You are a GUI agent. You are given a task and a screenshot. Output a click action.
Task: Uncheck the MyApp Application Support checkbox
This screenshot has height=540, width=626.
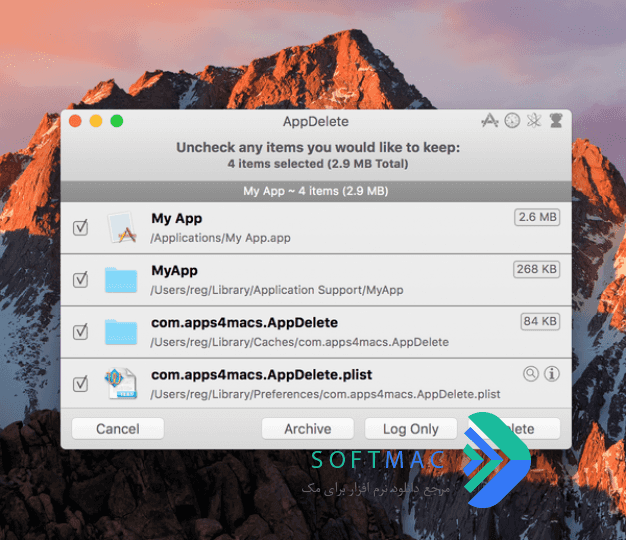[80, 279]
